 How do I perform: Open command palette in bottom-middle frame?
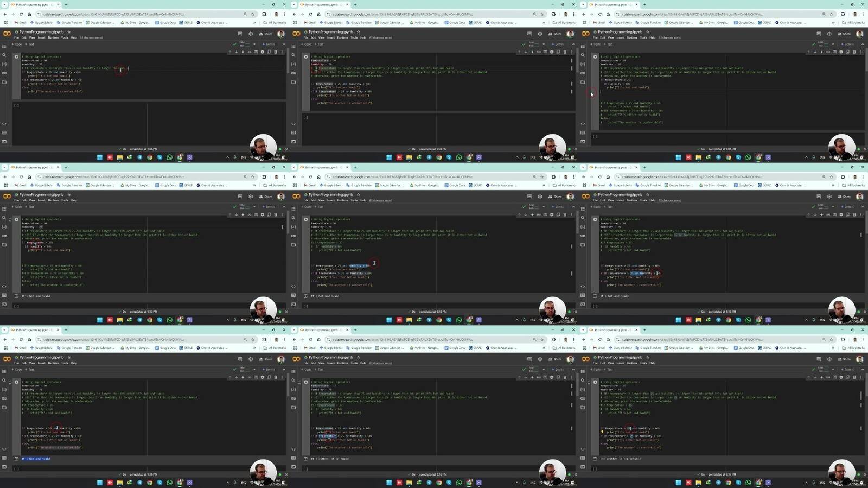pos(293,458)
